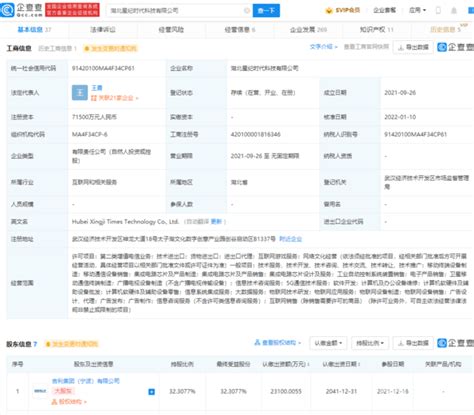The width and height of the screenshot is (474, 415).
Task: Click the mobile phone icon in header
Action: 438,11
